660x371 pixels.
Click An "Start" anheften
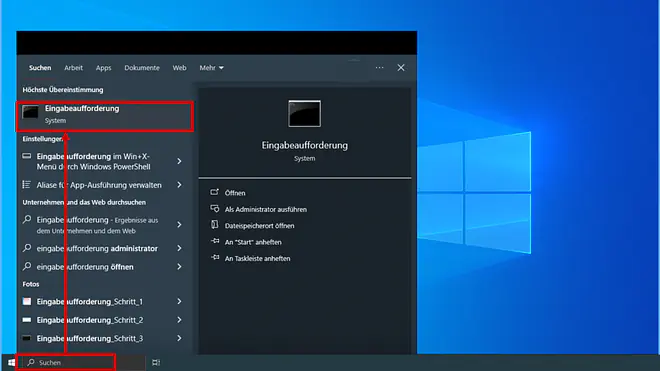click(253, 242)
